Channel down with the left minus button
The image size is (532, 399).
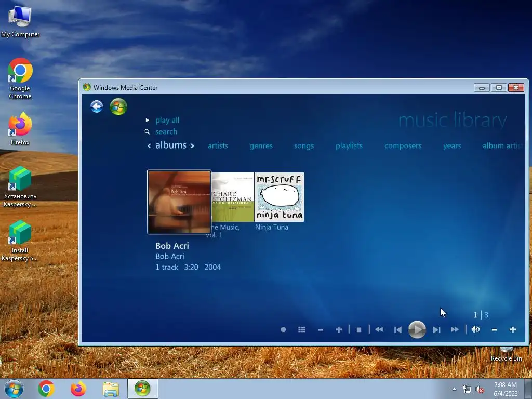[x=320, y=329]
